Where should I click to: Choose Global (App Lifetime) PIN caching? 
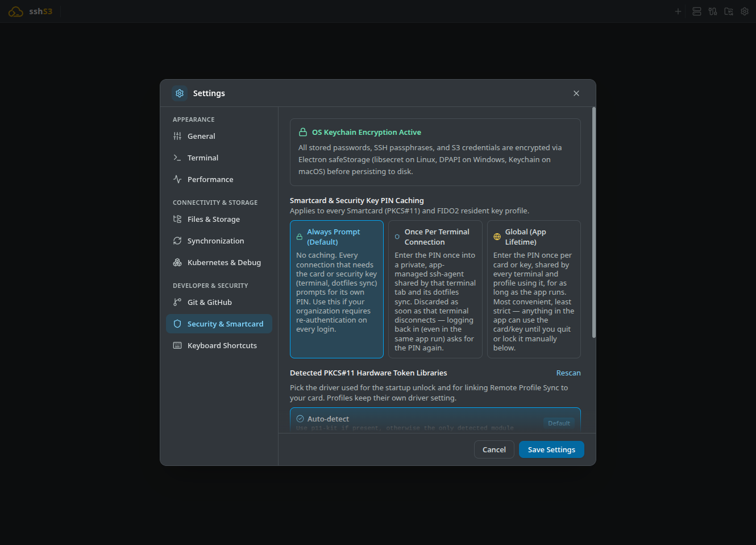coord(534,289)
